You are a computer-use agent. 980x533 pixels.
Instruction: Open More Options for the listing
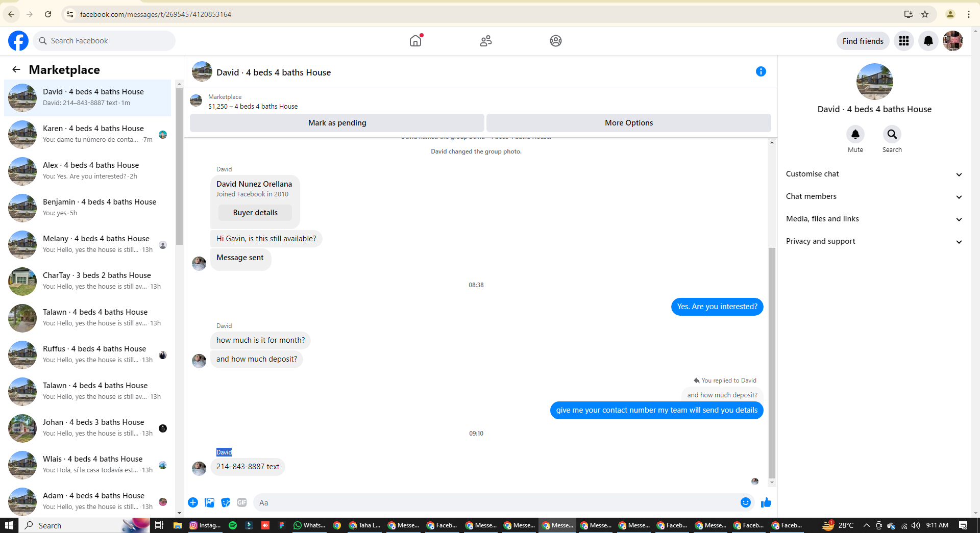tap(629, 123)
